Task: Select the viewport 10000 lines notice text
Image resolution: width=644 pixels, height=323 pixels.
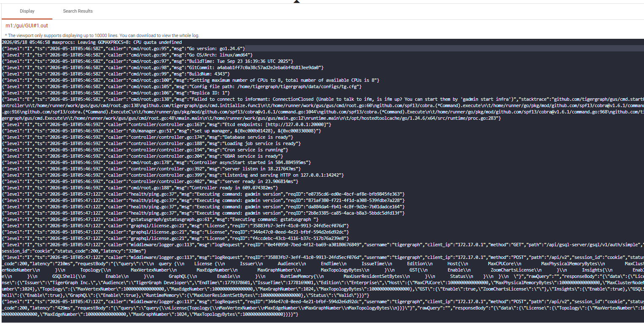Action: pos(102,35)
